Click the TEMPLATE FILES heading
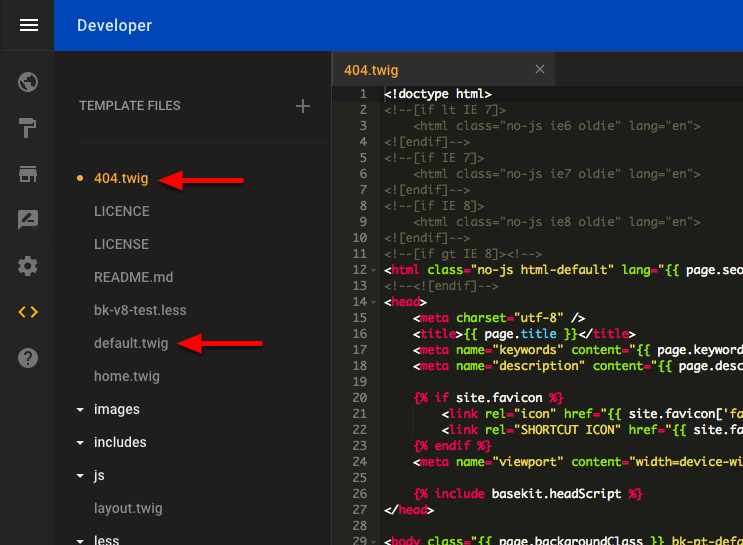Image resolution: width=743 pixels, height=545 pixels. (x=130, y=106)
